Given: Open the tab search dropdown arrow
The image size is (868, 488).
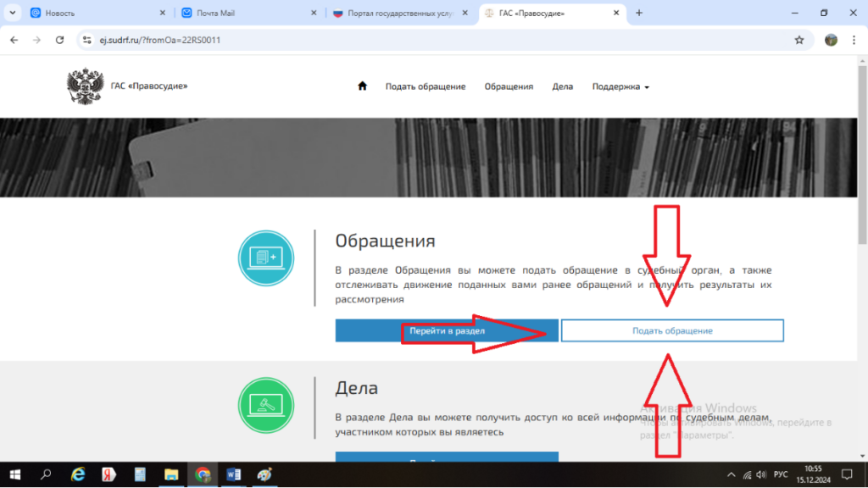Looking at the screenshot, I should click(x=13, y=13).
